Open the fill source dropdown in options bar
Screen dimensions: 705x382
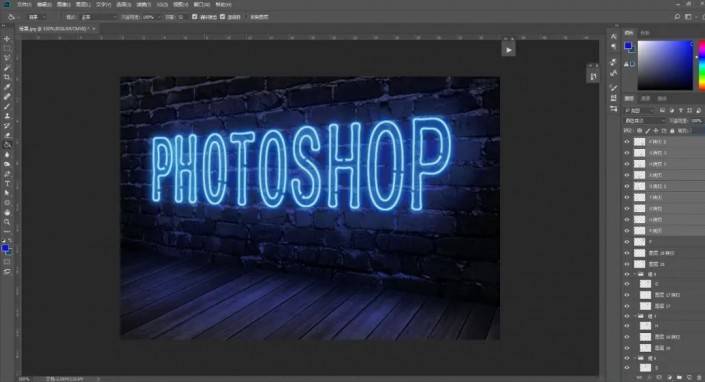pos(37,17)
